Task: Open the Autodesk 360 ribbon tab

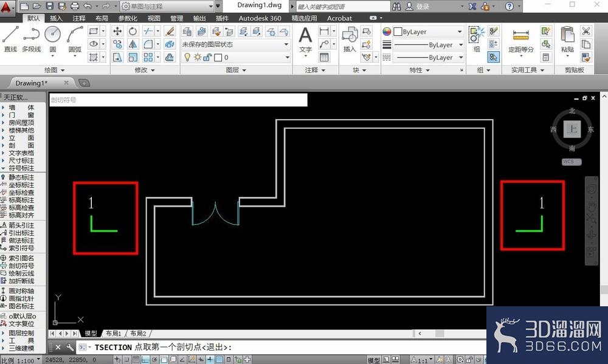Action: 260,18
